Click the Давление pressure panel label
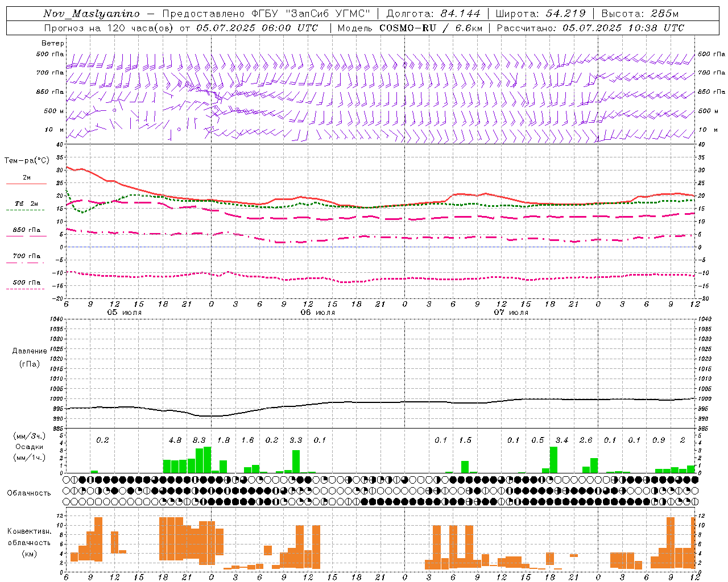This screenshot has height=582, width=728. [30, 351]
